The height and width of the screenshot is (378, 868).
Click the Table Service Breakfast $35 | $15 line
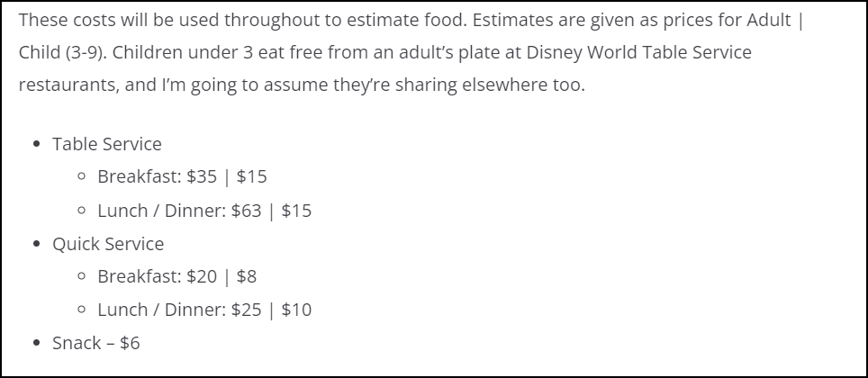(x=182, y=176)
